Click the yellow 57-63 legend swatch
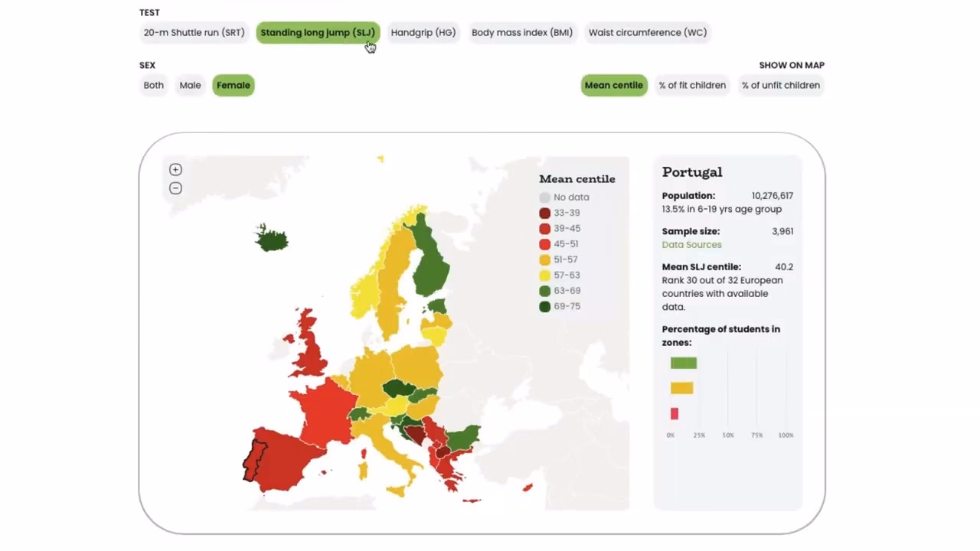The image size is (980, 551). coord(544,275)
